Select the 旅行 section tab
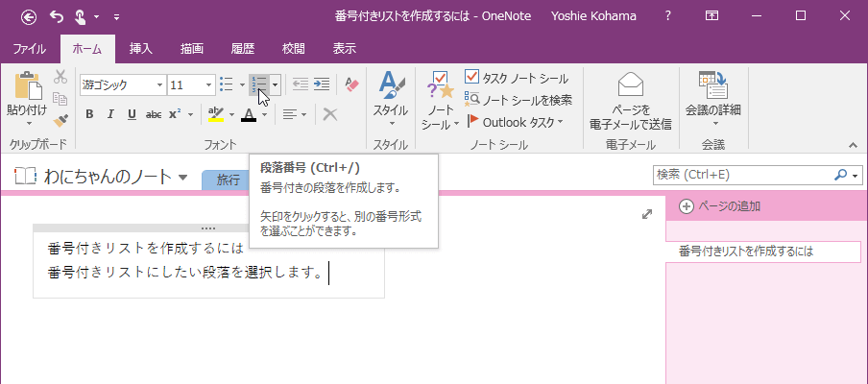 pos(228,180)
